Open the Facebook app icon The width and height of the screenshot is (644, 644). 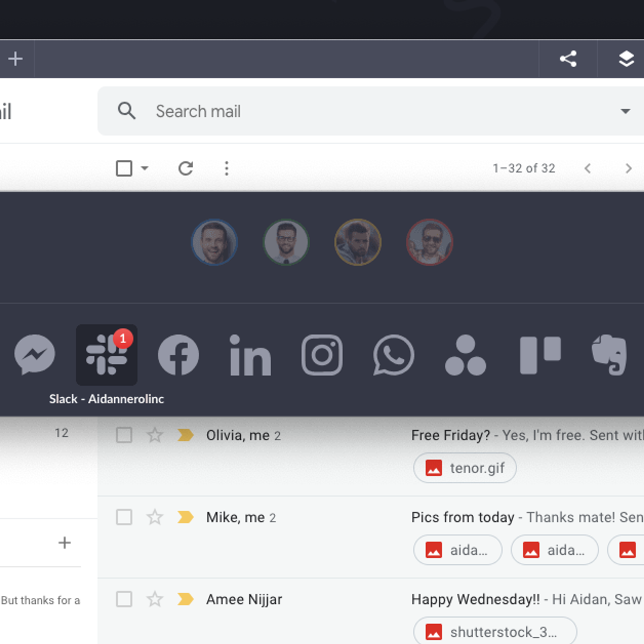pos(178,355)
